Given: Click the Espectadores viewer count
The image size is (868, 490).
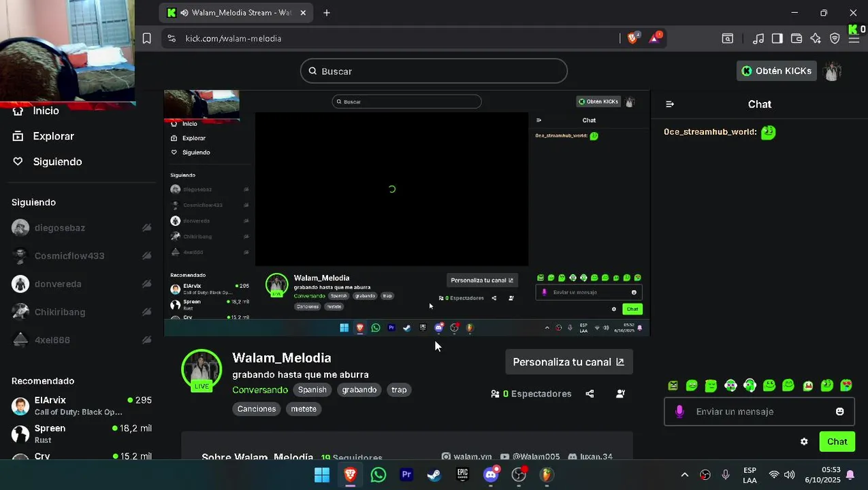Looking at the screenshot, I should tap(531, 393).
